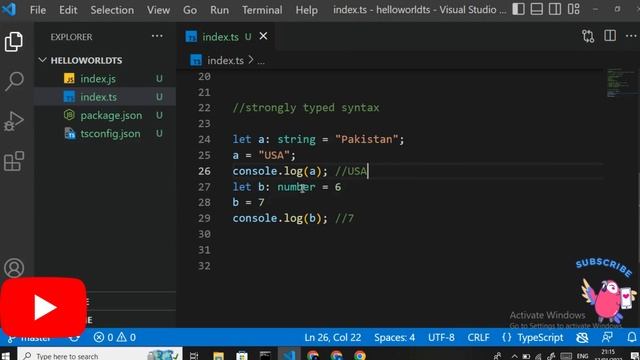Click the feedback icon in status bar
The width and height of the screenshot is (640, 360).
pyautogui.click(x=607, y=338)
